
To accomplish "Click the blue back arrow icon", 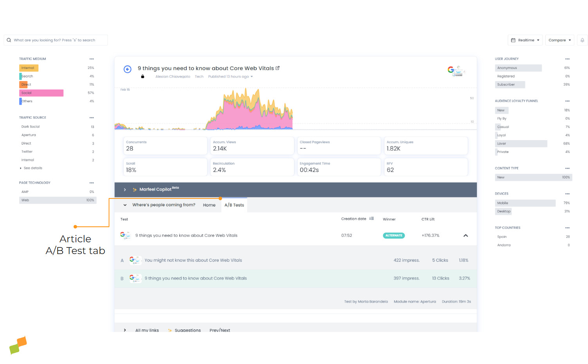I will click(127, 69).
